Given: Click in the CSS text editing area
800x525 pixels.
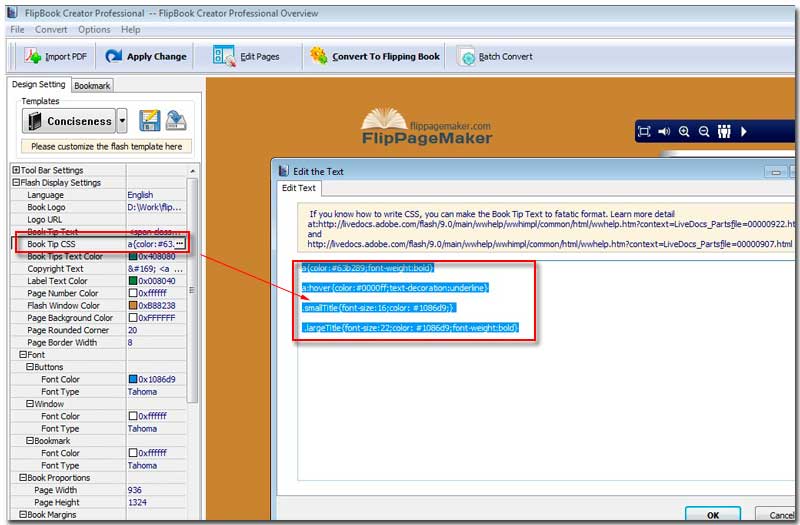Looking at the screenshot, I should point(546,370).
